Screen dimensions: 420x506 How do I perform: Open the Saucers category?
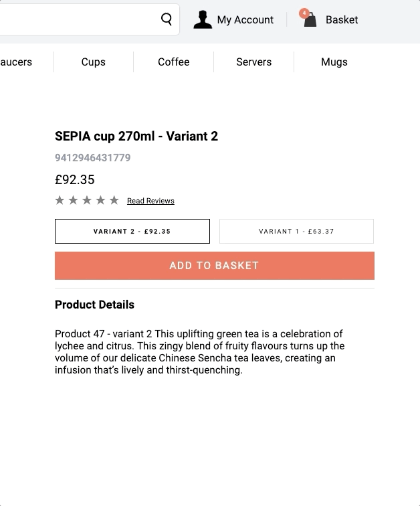(x=16, y=62)
